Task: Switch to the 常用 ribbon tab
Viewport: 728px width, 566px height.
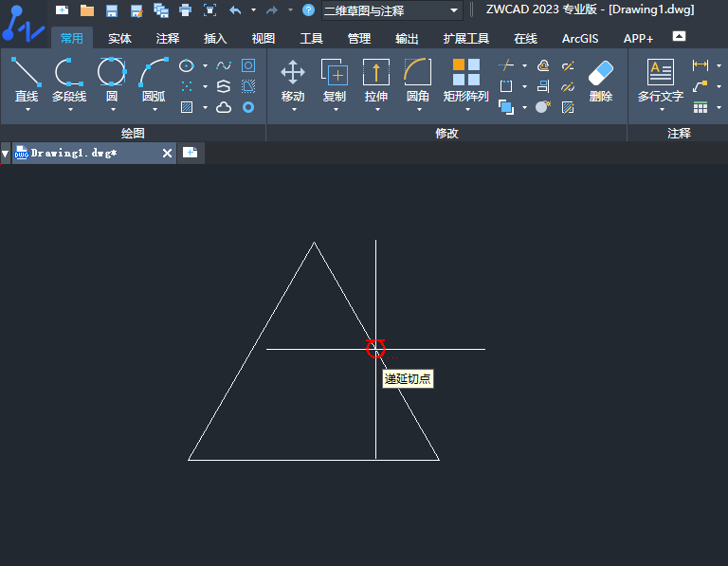Action: tap(72, 39)
